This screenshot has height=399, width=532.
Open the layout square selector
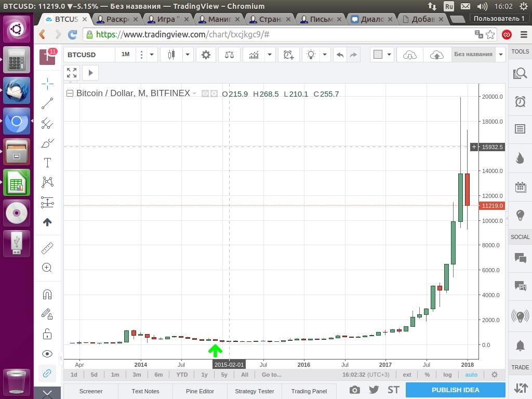[x=378, y=55]
